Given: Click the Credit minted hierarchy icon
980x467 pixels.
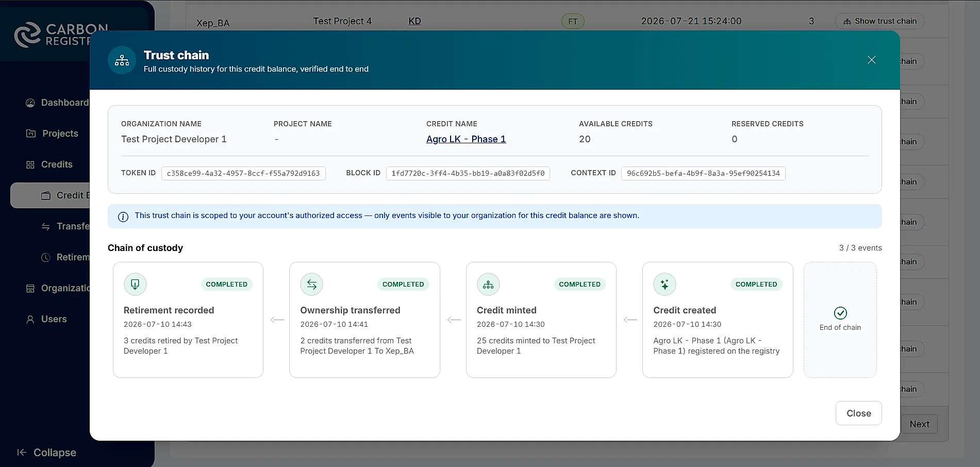Looking at the screenshot, I should pyautogui.click(x=488, y=284).
